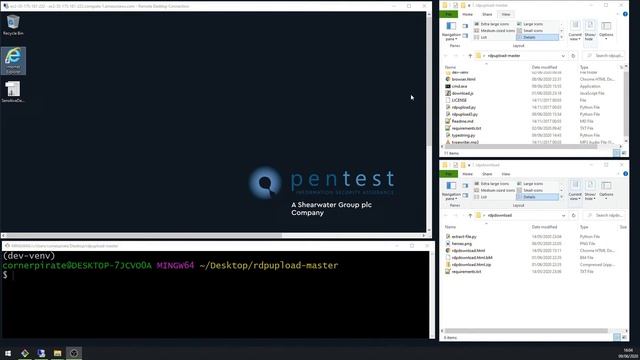Switch to large thumbnails via rdpdownload status bar icon

pyautogui.click(x=624, y=337)
